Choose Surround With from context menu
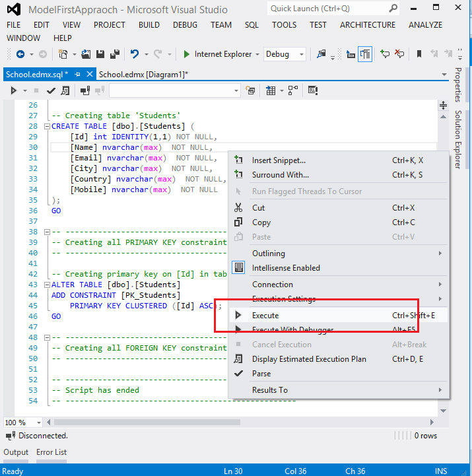This screenshot has height=476, width=472. (339, 174)
